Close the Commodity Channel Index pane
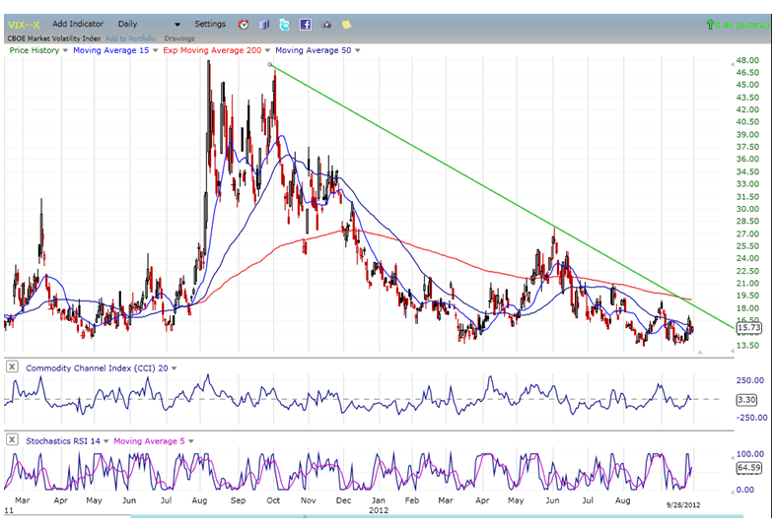The width and height of the screenshot is (775, 532). (12, 367)
